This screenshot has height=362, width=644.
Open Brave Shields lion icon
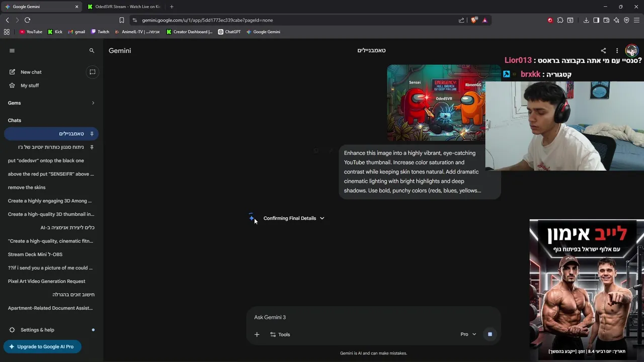pos(474,20)
